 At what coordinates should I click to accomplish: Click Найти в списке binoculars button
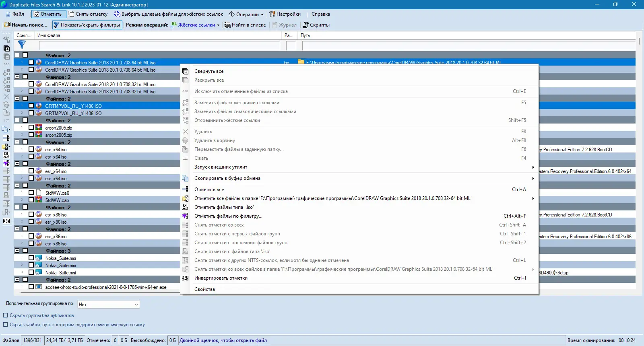pyautogui.click(x=245, y=25)
